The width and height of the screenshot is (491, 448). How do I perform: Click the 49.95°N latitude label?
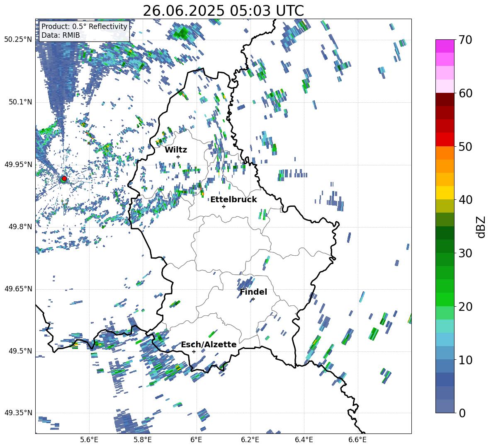pyautogui.click(x=18, y=164)
